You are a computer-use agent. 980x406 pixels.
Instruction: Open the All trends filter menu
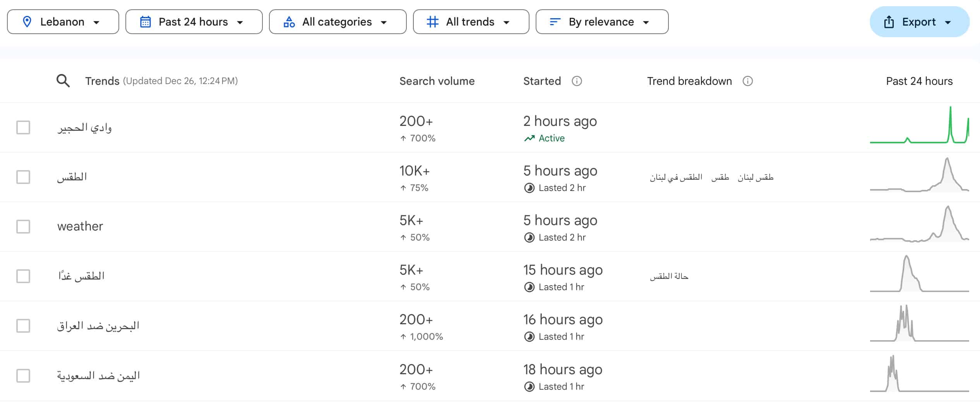471,22
